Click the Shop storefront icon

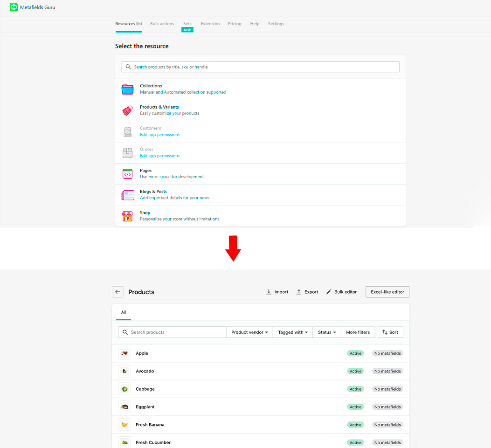pyautogui.click(x=127, y=216)
